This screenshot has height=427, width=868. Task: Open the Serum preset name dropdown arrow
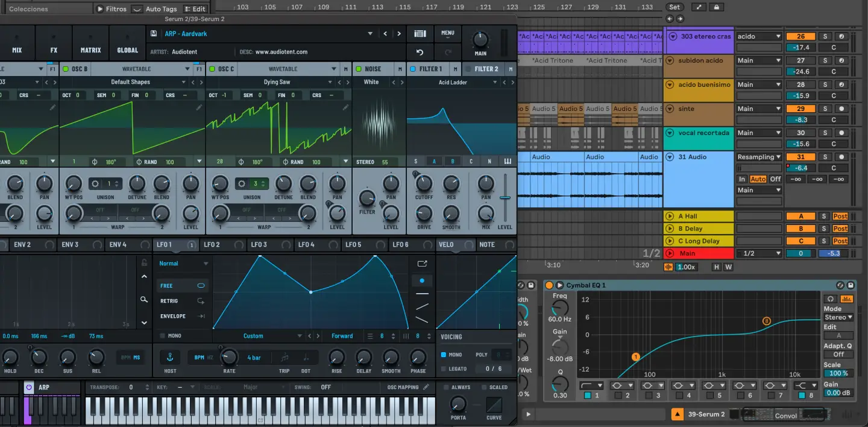[x=370, y=34]
